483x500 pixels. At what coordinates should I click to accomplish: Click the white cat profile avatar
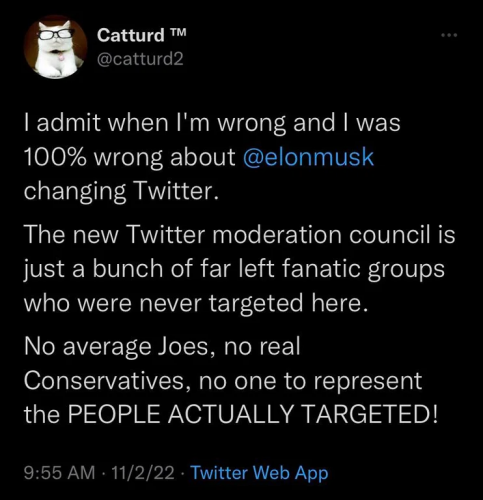point(55,47)
